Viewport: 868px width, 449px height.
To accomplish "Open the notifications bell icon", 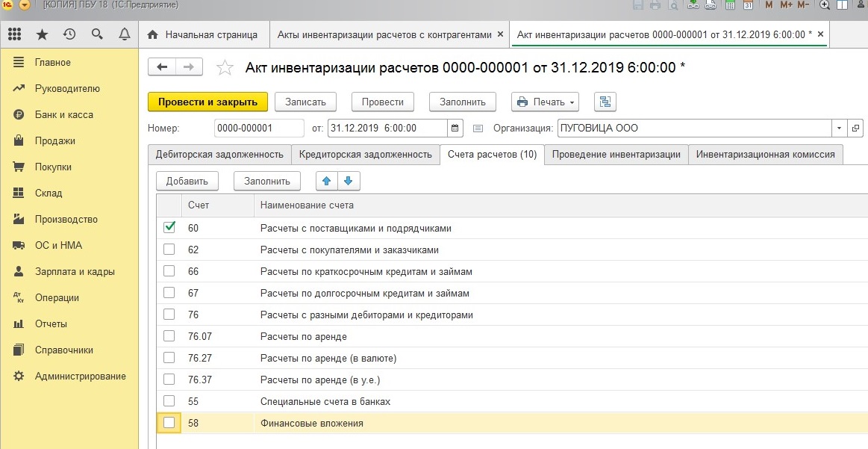I will pyautogui.click(x=125, y=34).
